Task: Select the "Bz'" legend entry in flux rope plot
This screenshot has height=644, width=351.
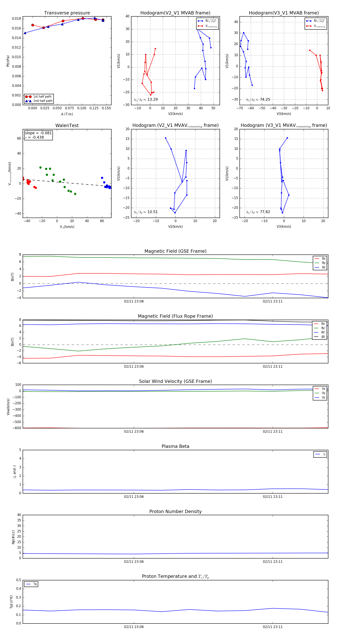Action: coord(320,333)
